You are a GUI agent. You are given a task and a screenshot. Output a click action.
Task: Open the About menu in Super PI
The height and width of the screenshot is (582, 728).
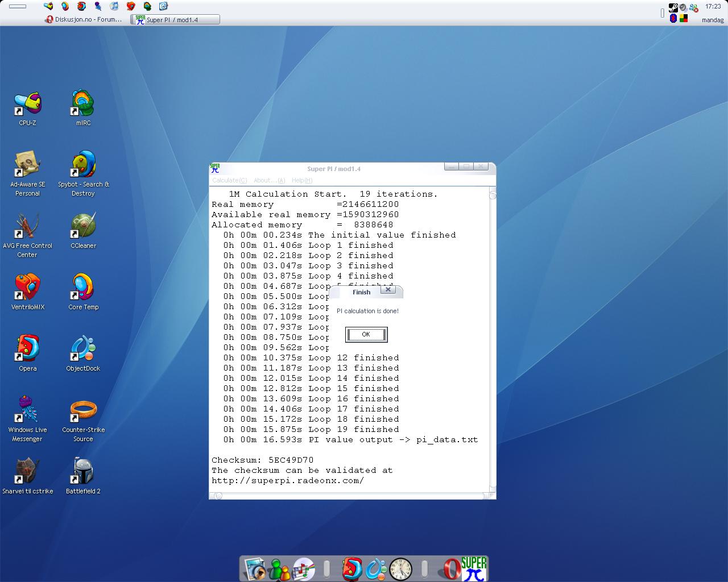point(269,180)
